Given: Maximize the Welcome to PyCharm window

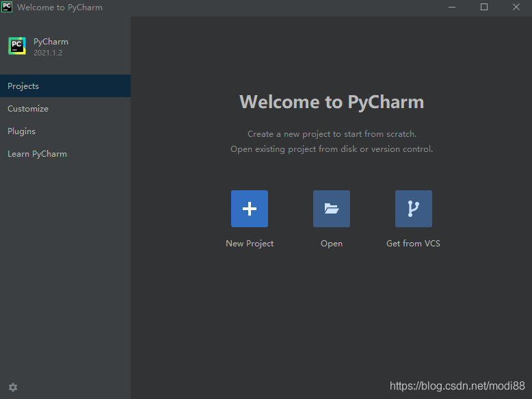Looking at the screenshot, I should pyautogui.click(x=484, y=7).
